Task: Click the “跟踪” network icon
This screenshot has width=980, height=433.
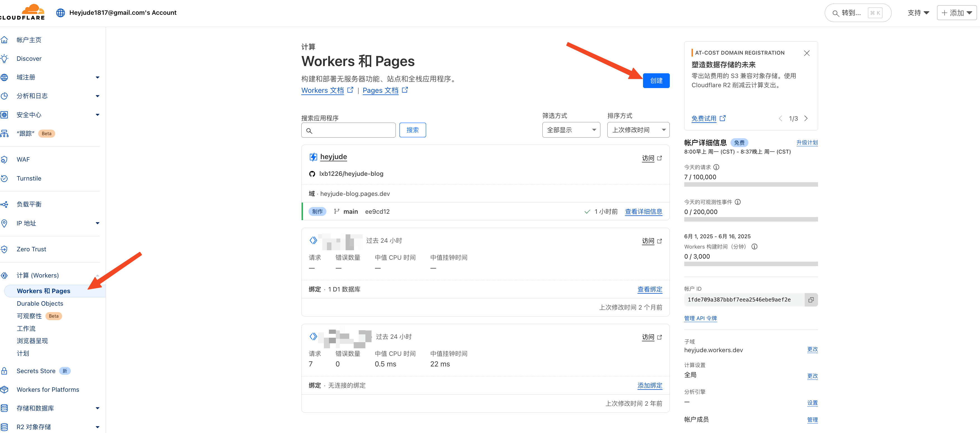Action: 4,133
